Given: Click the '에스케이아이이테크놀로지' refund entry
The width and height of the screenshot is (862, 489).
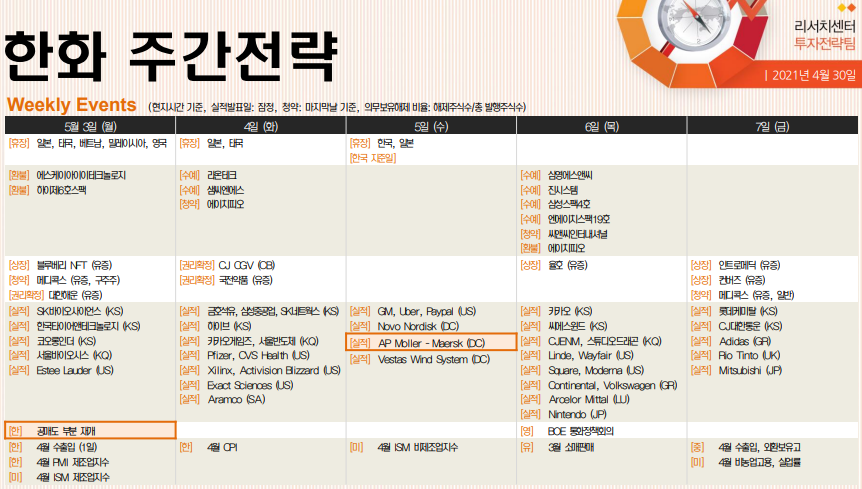Looking at the screenshot, I should (81, 175).
